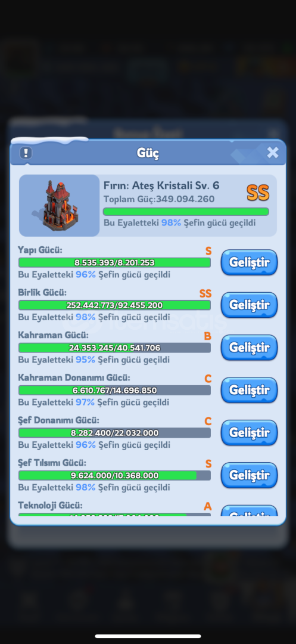Tap the exclamation info icon
The image size is (296, 644).
click(x=26, y=153)
